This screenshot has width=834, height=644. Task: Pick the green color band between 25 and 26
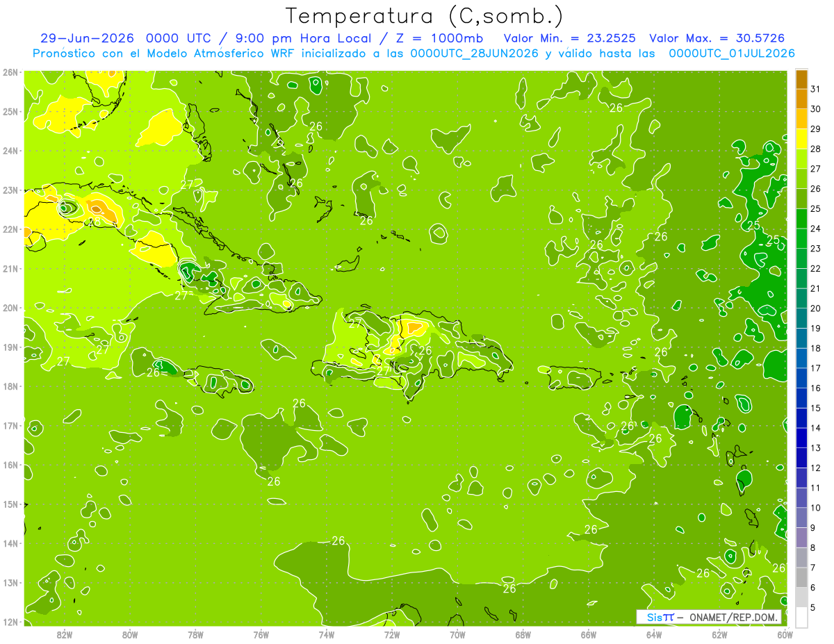pyautogui.click(x=801, y=198)
